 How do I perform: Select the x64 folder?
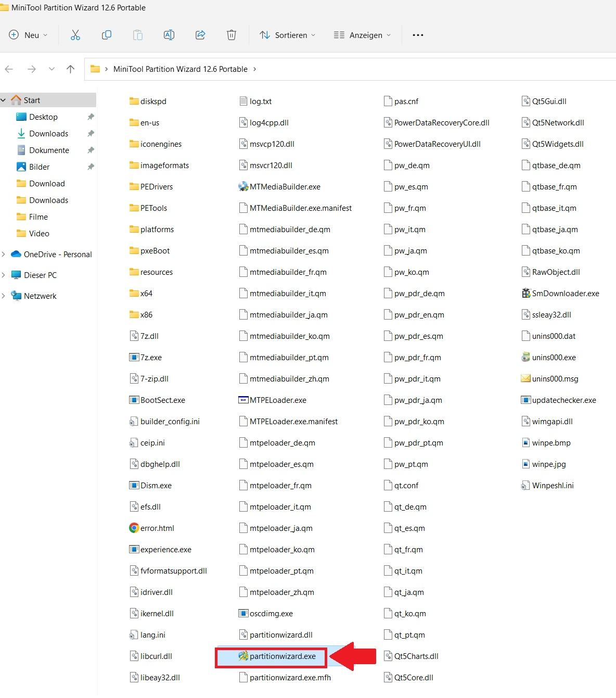click(x=140, y=293)
